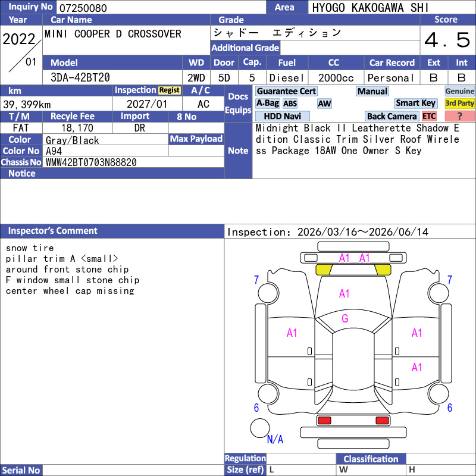Select the A.Bag equipment badge
The width and height of the screenshot is (476, 476).
[267, 103]
